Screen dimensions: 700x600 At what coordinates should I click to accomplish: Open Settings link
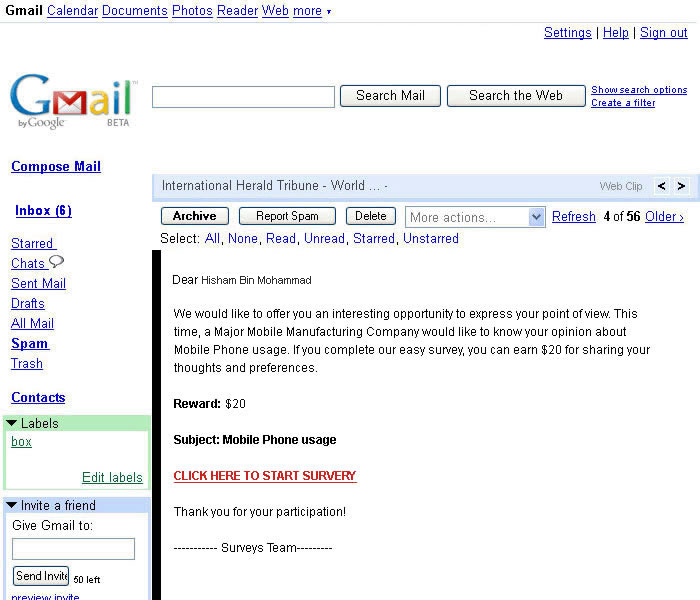click(x=567, y=33)
